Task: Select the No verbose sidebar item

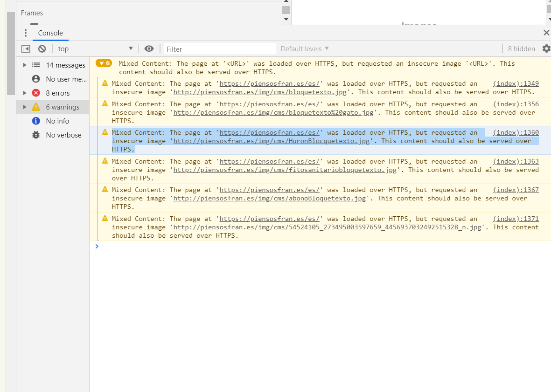Action: [x=53, y=135]
